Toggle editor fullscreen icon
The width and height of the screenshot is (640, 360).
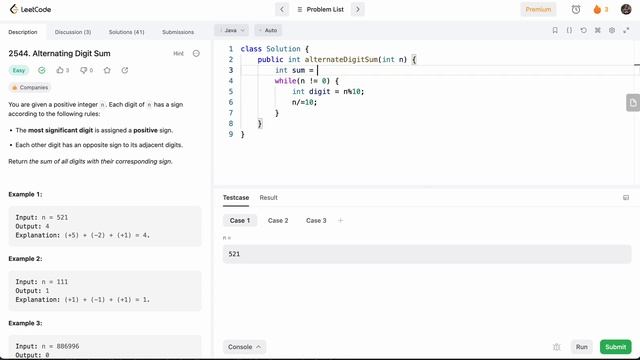626,30
